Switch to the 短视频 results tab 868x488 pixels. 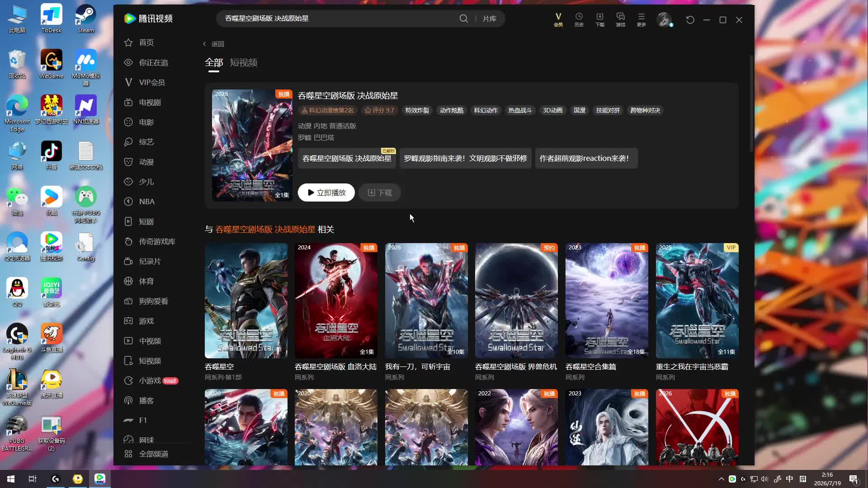(x=243, y=62)
